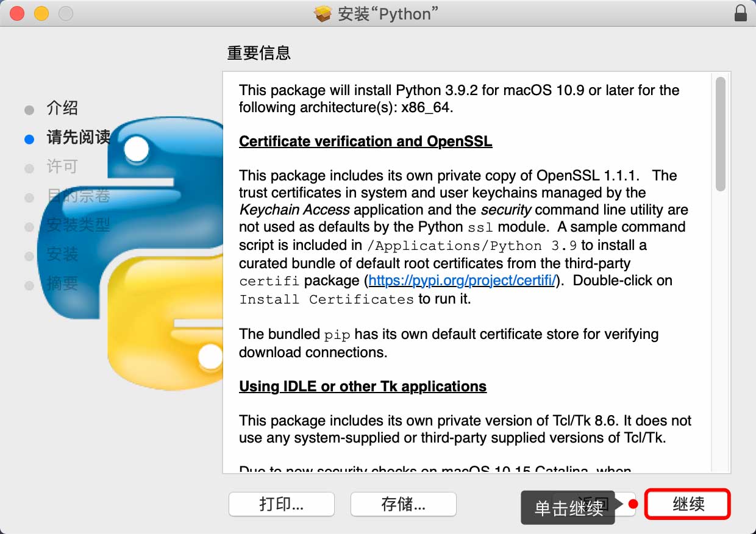This screenshot has height=534, width=756.
Task: Select the 安装类型 step in sidebar
Action: click(x=78, y=225)
